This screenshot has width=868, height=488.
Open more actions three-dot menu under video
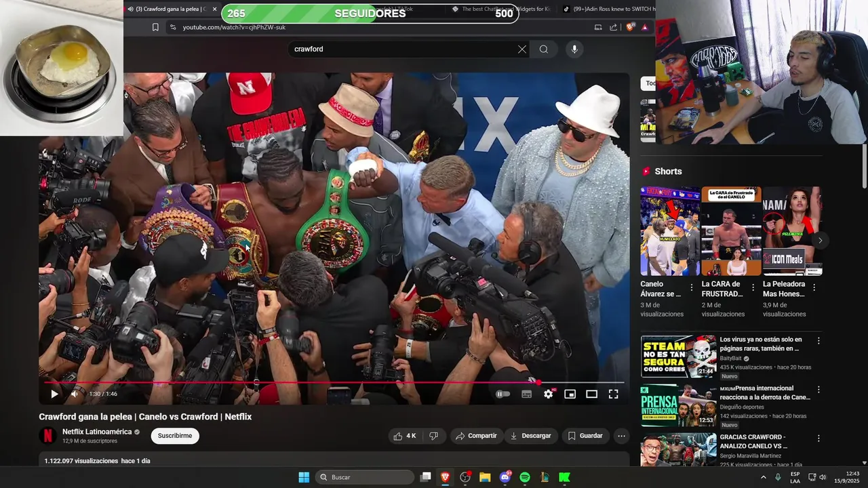point(620,436)
